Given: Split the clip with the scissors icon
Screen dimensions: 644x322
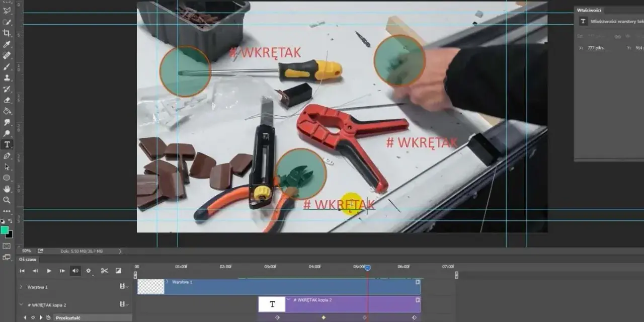Looking at the screenshot, I should click(104, 271).
